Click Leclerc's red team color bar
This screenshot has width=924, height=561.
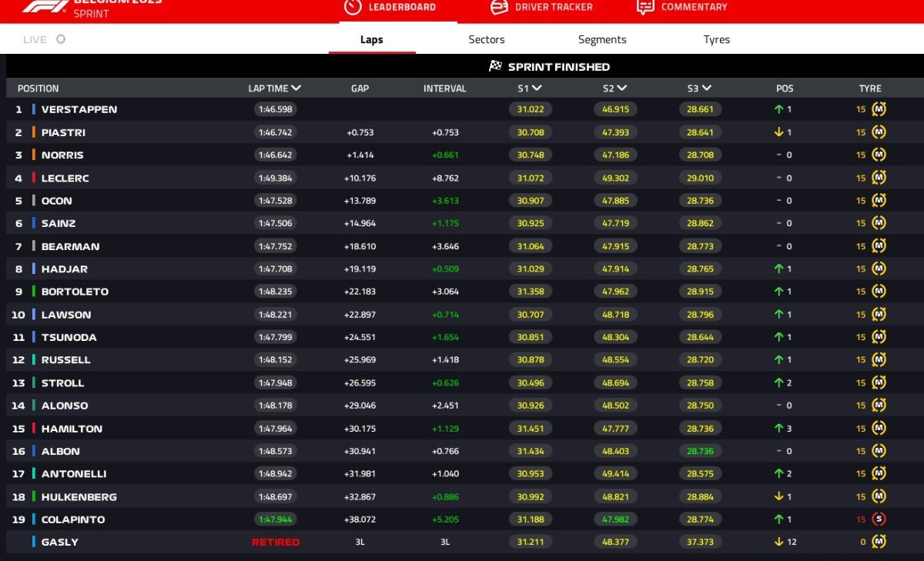(x=34, y=178)
